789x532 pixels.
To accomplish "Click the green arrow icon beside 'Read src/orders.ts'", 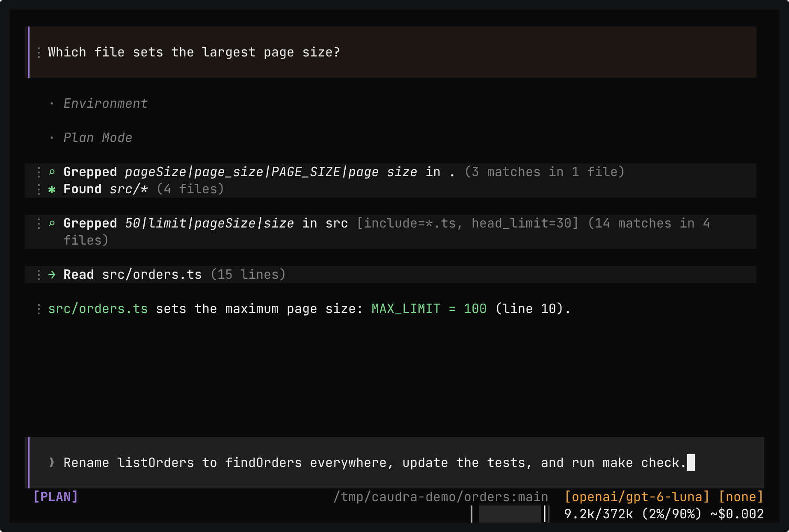I will point(52,275).
